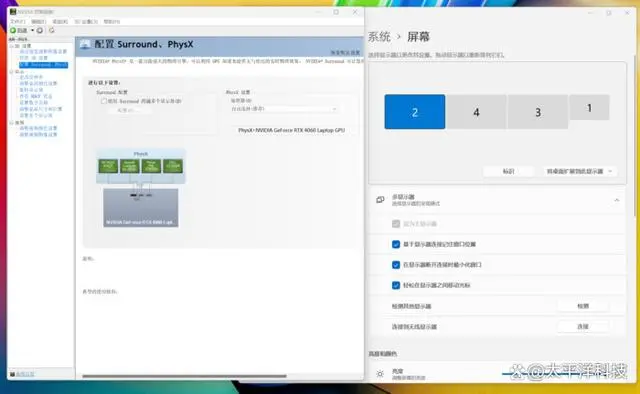Select 设置多个显示器 in the task tree
Screen dimensions: 640x394
tap(36, 116)
